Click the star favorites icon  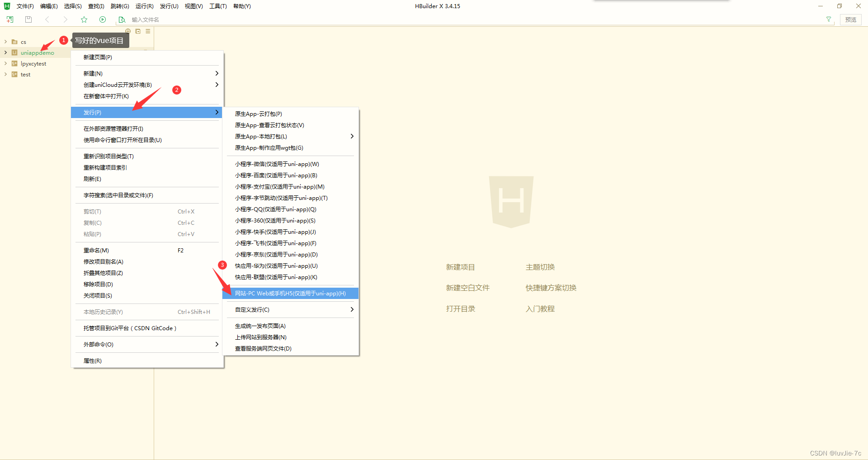[84, 19]
